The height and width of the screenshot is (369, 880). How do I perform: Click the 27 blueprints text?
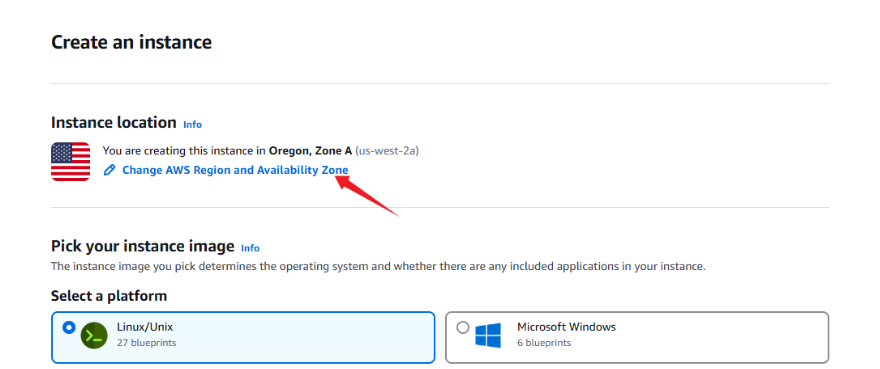point(146,343)
